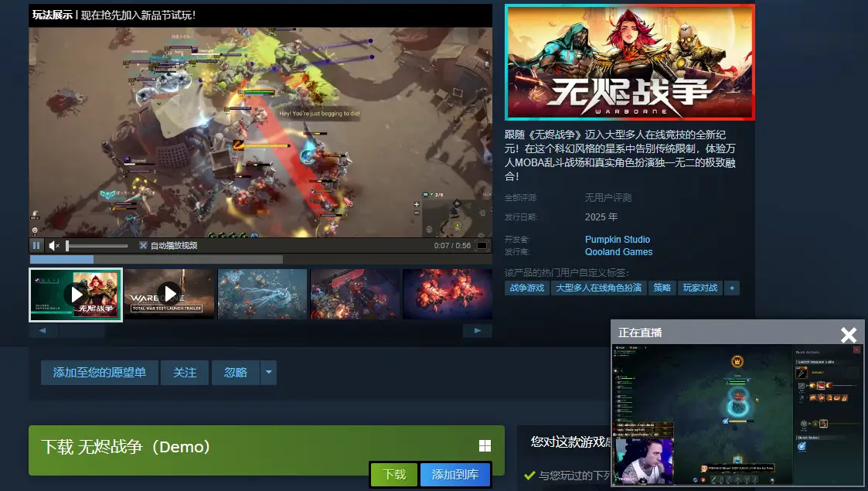Select the 战争游戏 tag

526,288
